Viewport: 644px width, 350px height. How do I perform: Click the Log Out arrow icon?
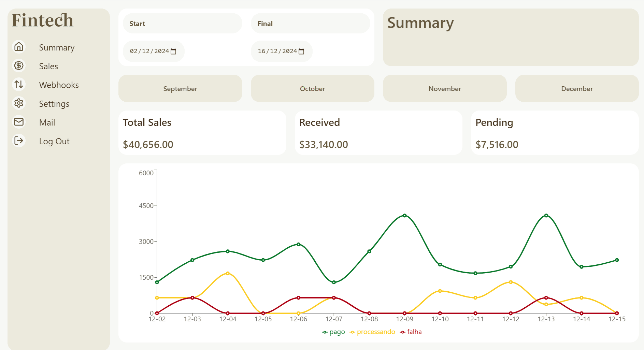19,141
